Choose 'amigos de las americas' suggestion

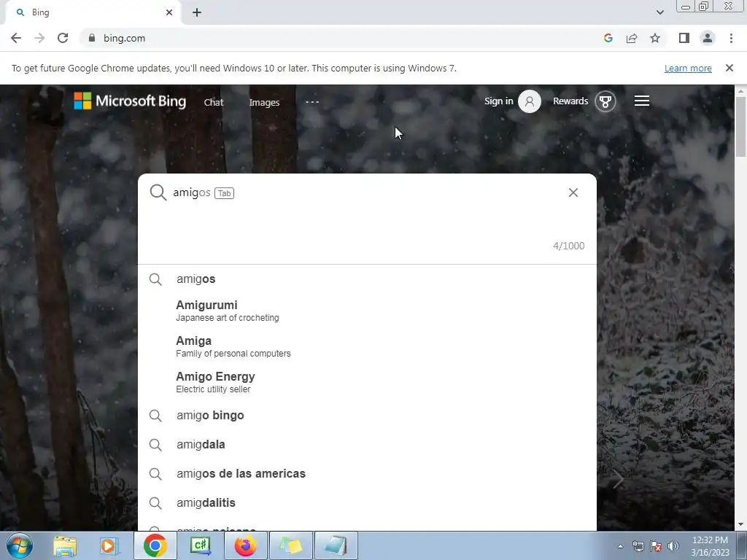click(x=367, y=474)
